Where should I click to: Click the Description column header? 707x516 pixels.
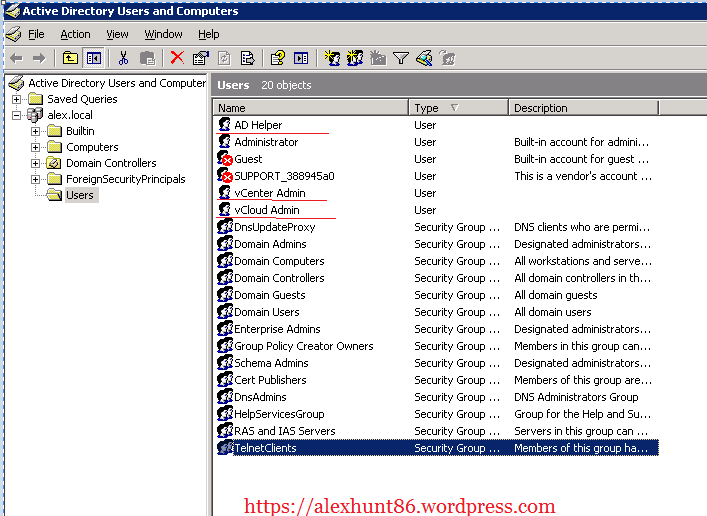(x=582, y=108)
